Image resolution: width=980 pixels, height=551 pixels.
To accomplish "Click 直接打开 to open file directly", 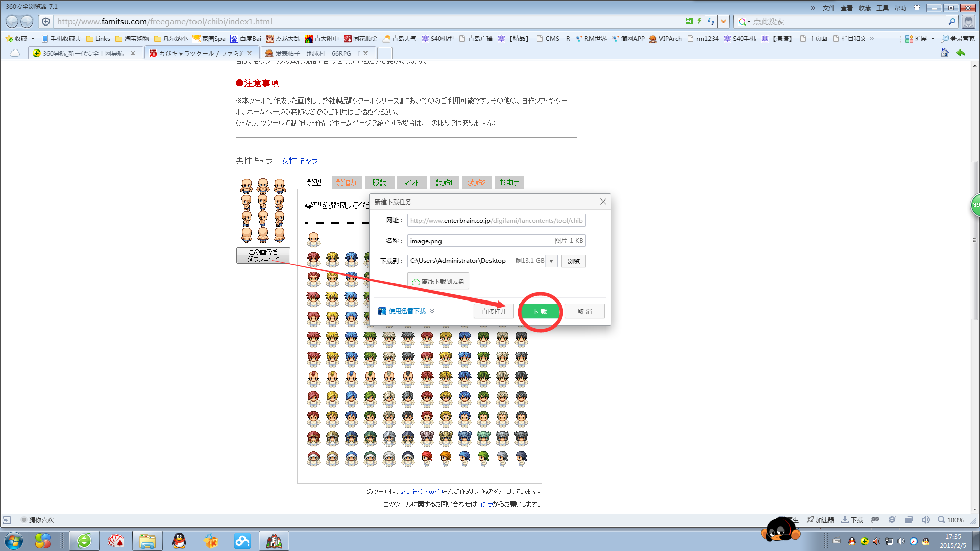I will 494,311.
